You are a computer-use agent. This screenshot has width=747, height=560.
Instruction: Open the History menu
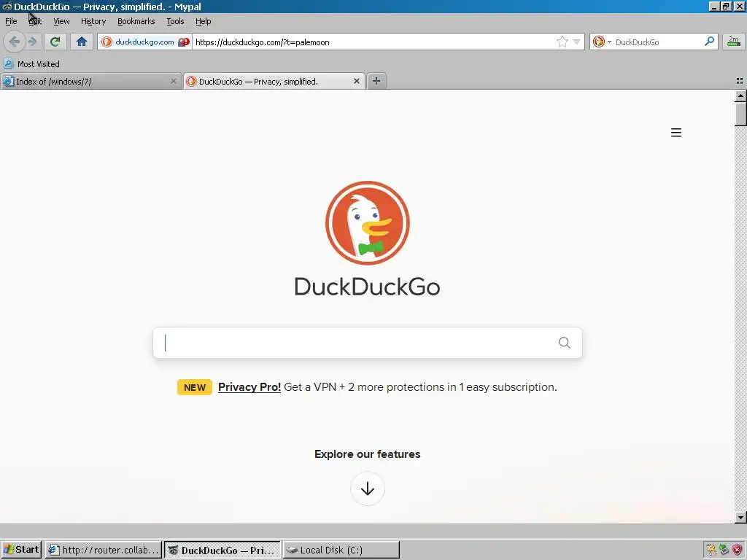93,21
